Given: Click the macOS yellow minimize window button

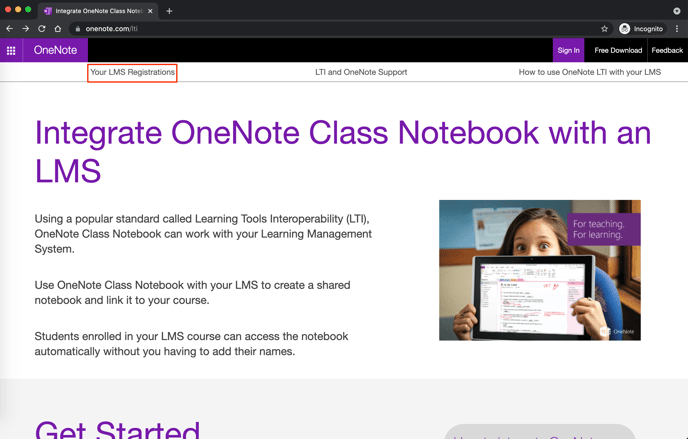Looking at the screenshot, I should point(18,9).
